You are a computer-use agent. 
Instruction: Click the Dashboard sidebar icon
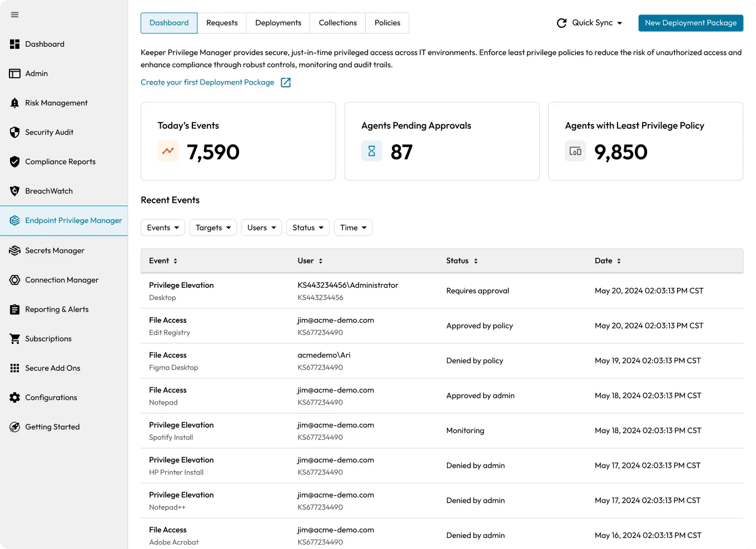point(15,44)
